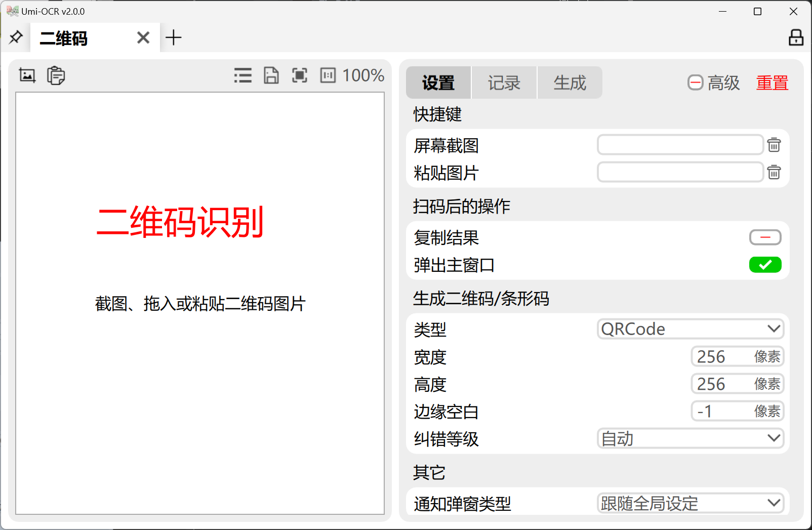This screenshot has width=812, height=530.
Task: Clear the 屏幕截图 hotkey with trash icon
Action: (774, 145)
